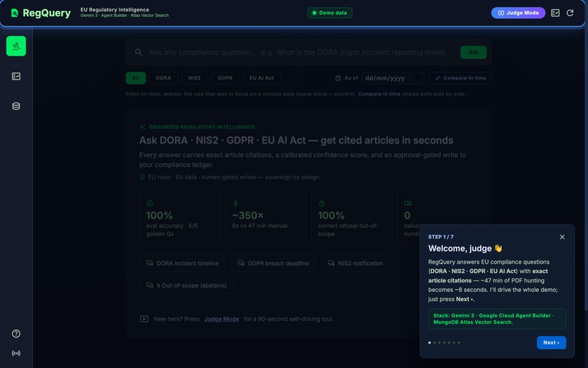Viewport: 588px width, 368px height.
Task: Click the play icon beside New here
Action: click(x=144, y=319)
